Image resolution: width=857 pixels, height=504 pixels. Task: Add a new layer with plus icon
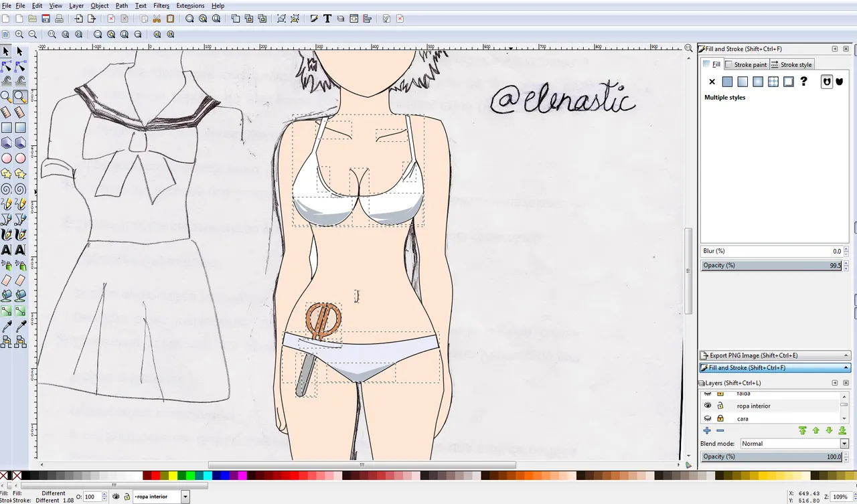tap(707, 430)
